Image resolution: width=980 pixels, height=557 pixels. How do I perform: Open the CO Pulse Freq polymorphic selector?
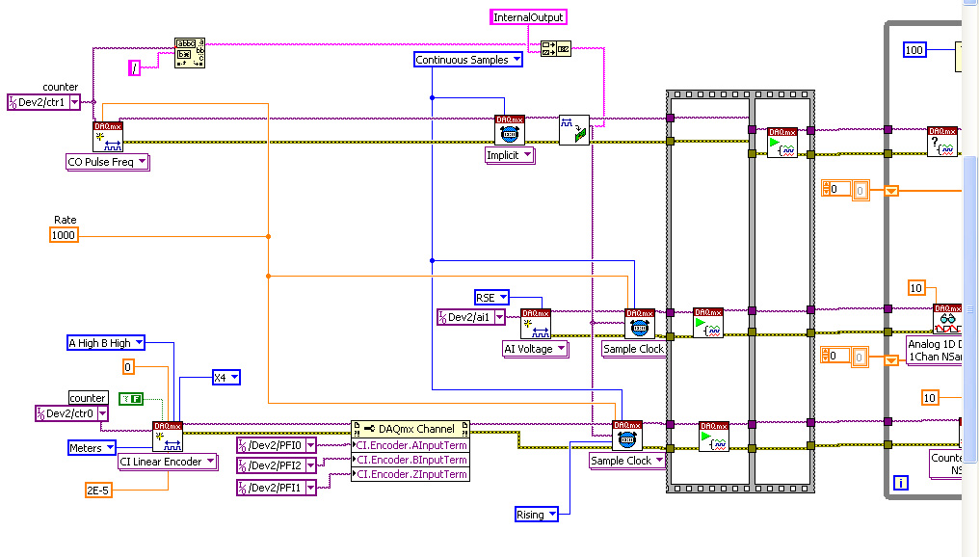[x=143, y=162]
